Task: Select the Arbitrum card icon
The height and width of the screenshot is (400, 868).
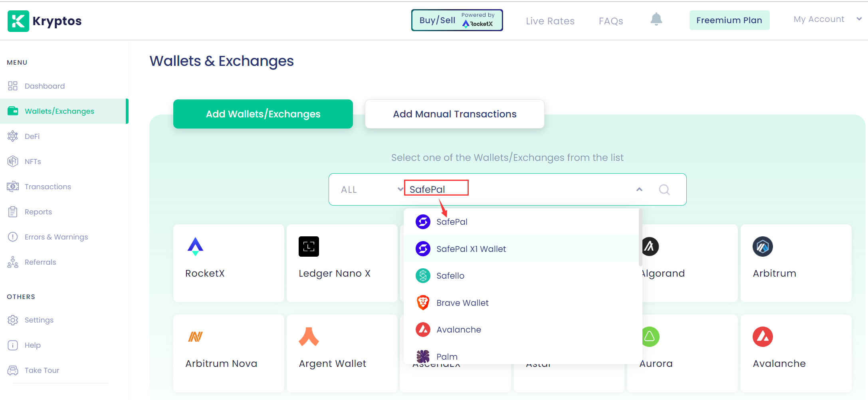Action: 763,247
